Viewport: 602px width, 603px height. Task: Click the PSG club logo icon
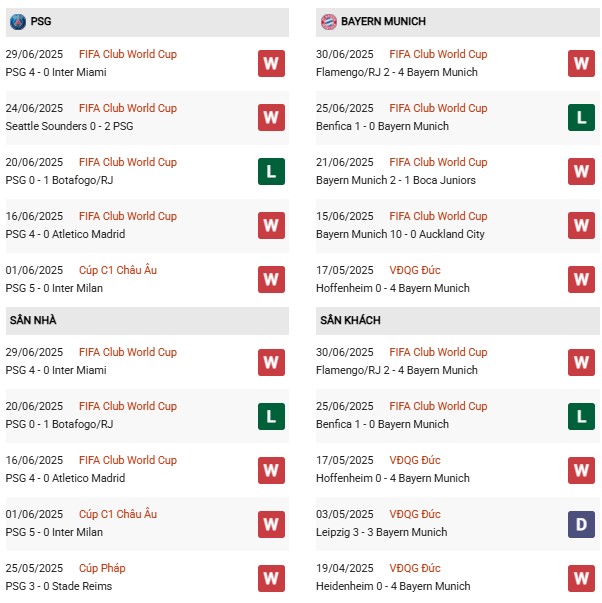pyautogui.click(x=17, y=21)
